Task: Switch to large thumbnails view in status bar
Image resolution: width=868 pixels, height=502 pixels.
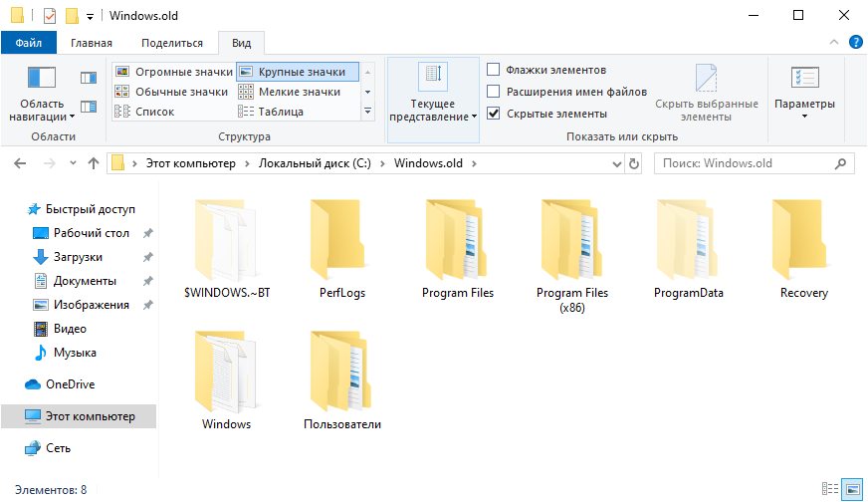Action: [852, 489]
